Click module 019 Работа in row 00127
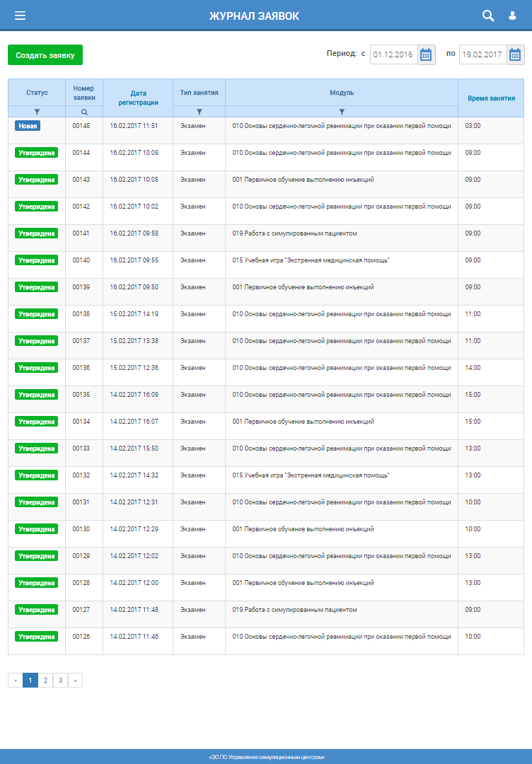Screen dimensions: 532x764 point(295,610)
